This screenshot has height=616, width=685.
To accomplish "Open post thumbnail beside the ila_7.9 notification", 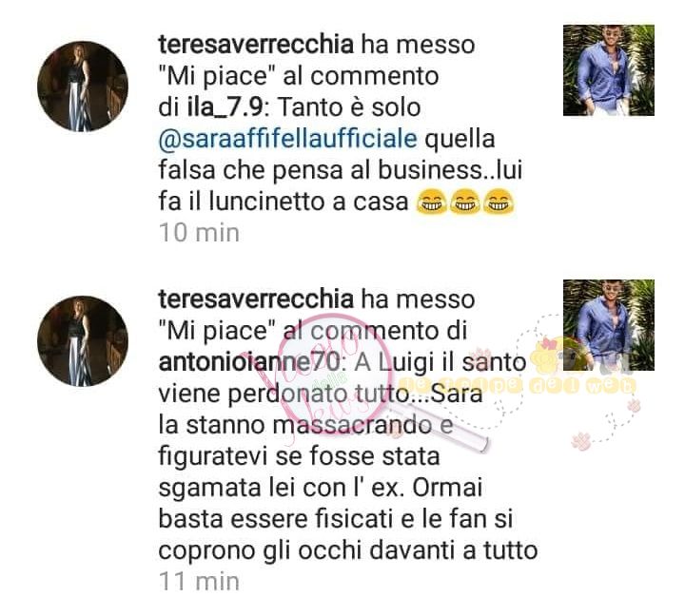I will [609, 70].
